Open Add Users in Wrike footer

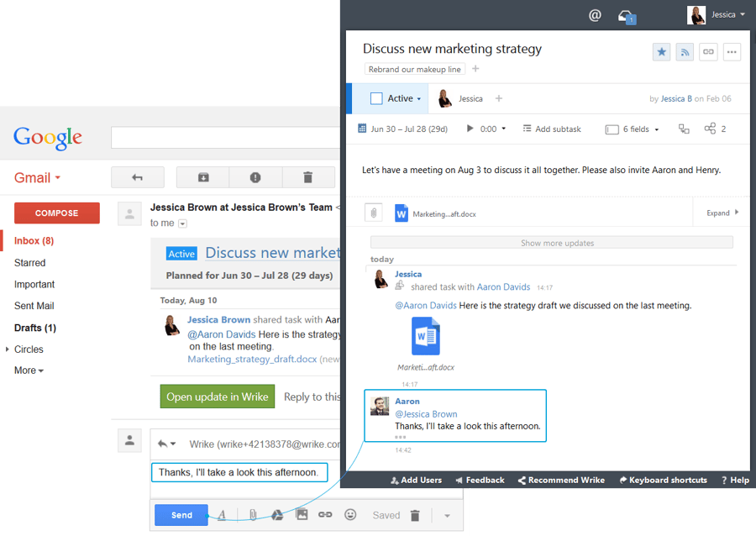point(416,480)
